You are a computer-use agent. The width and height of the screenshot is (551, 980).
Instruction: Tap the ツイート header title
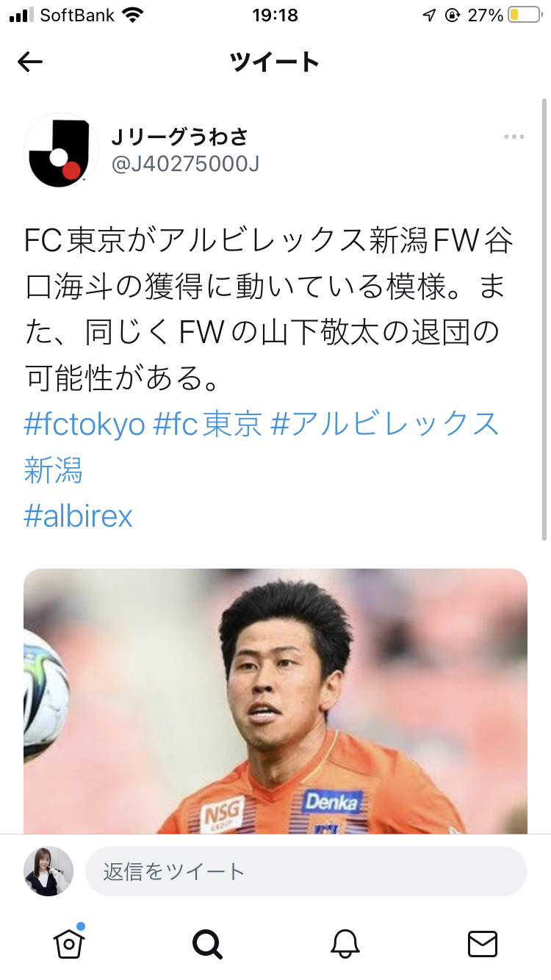(x=275, y=62)
